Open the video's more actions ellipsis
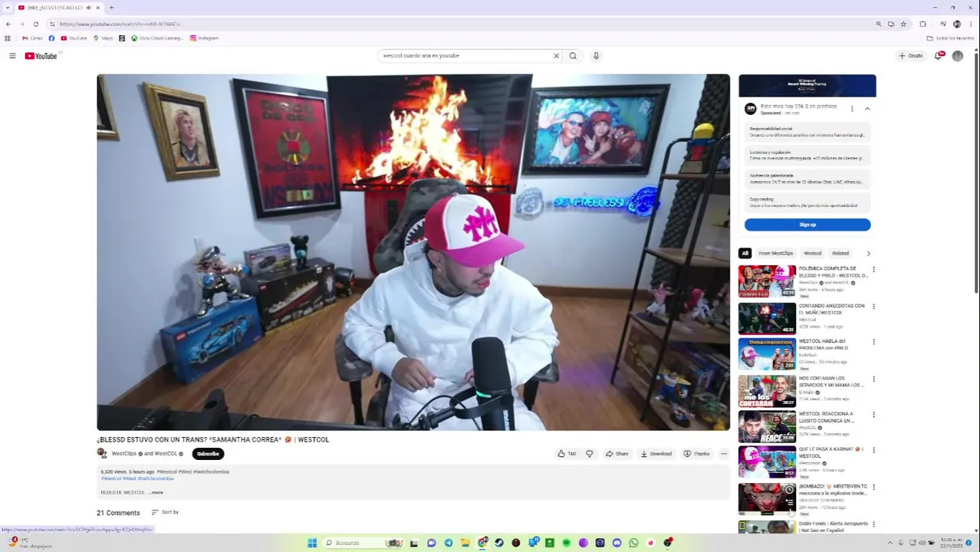 pos(723,454)
